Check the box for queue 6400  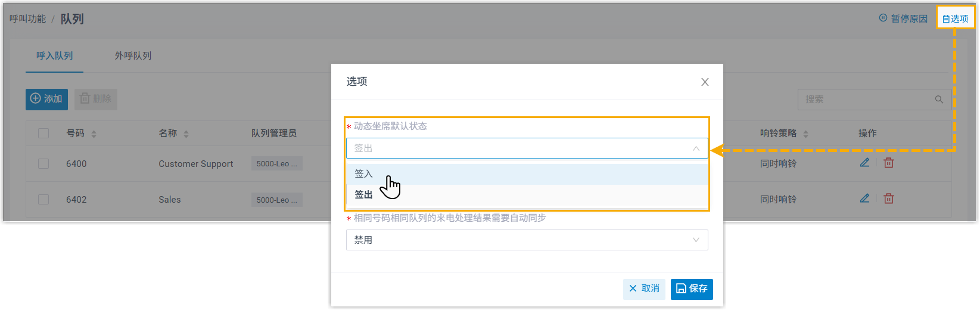(43, 163)
